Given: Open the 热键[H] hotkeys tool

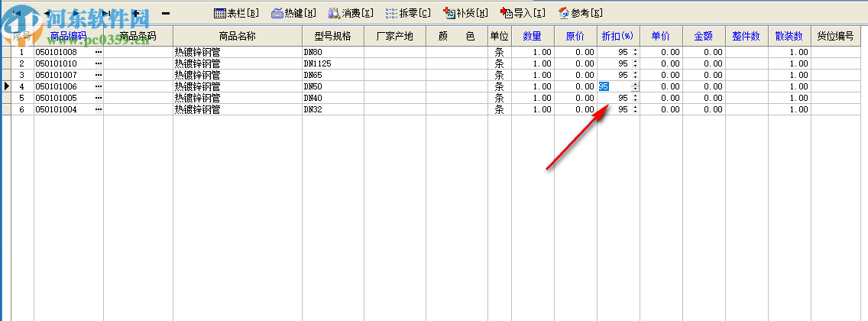Looking at the screenshot, I should tap(293, 13).
